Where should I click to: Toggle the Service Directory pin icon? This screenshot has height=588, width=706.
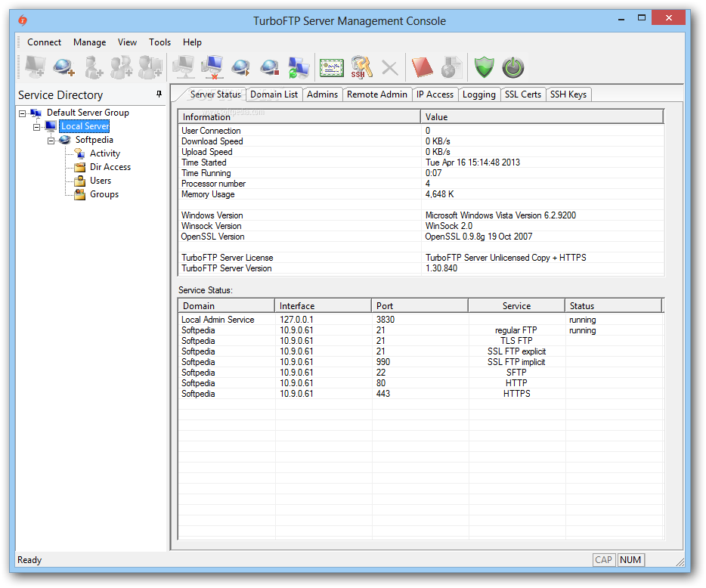[x=159, y=94]
